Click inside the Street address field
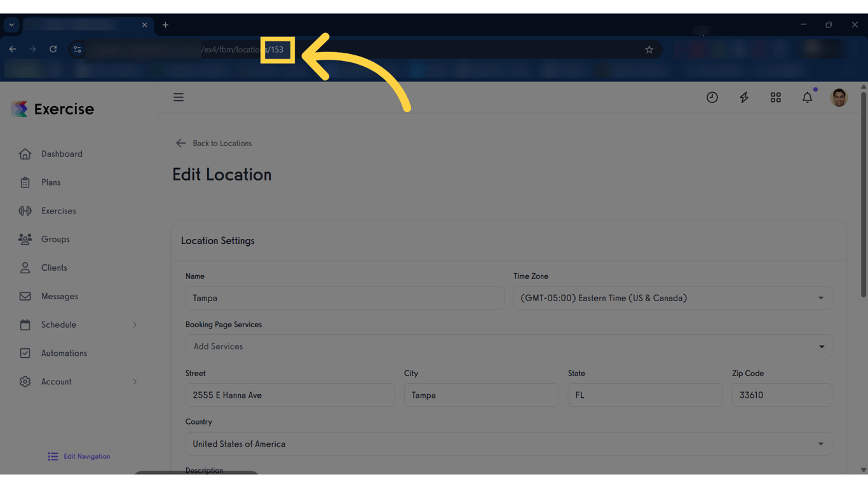Viewport: 868px width, 488px height. 290,395
